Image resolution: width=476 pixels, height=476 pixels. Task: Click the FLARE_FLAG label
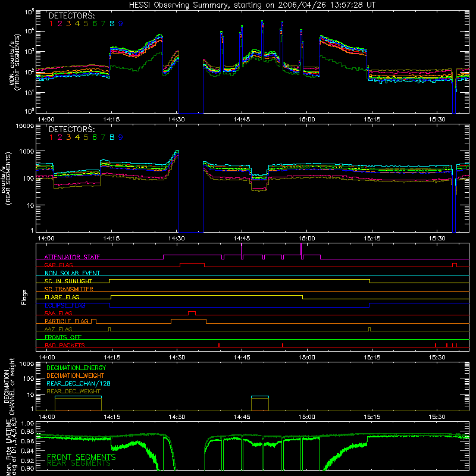(x=62, y=297)
